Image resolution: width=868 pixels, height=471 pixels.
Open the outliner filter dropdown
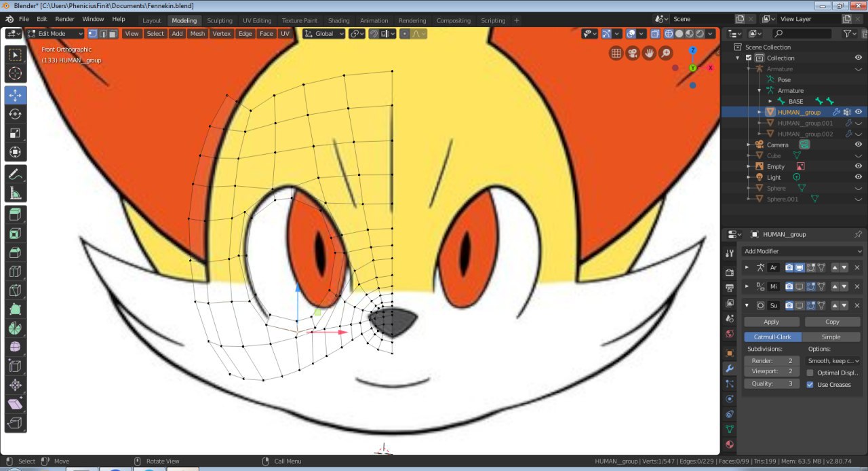point(850,33)
